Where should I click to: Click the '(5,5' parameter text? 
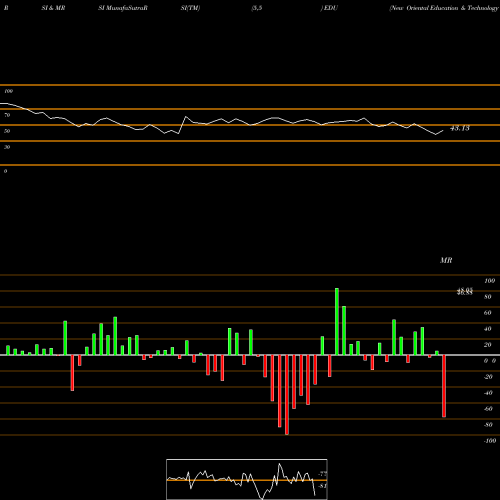point(257,8)
